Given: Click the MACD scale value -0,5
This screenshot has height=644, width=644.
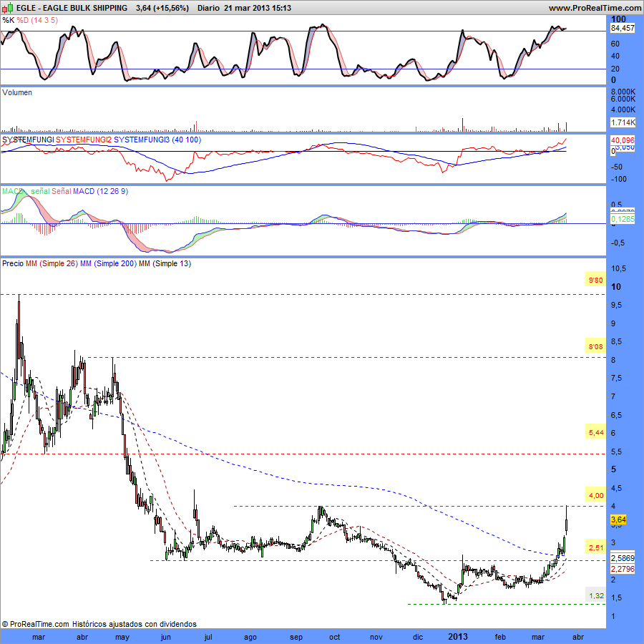Looking at the screenshot, I should tap(618, 243).
